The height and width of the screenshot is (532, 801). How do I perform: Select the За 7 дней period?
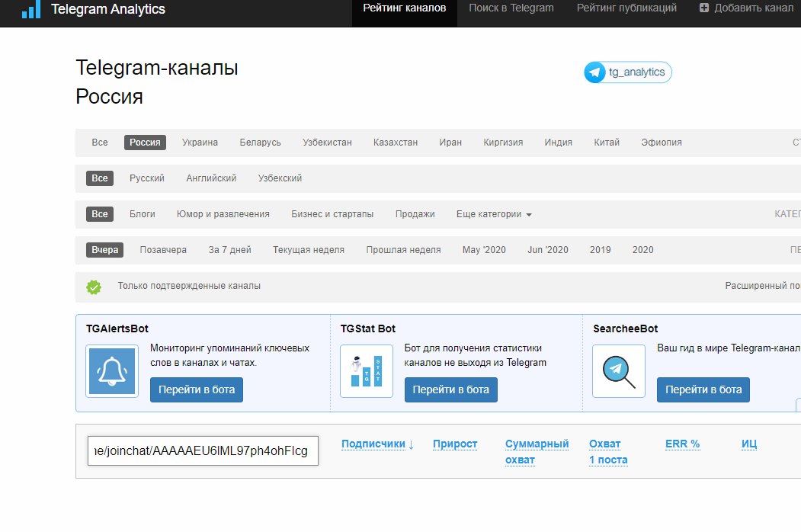(230, 250)
